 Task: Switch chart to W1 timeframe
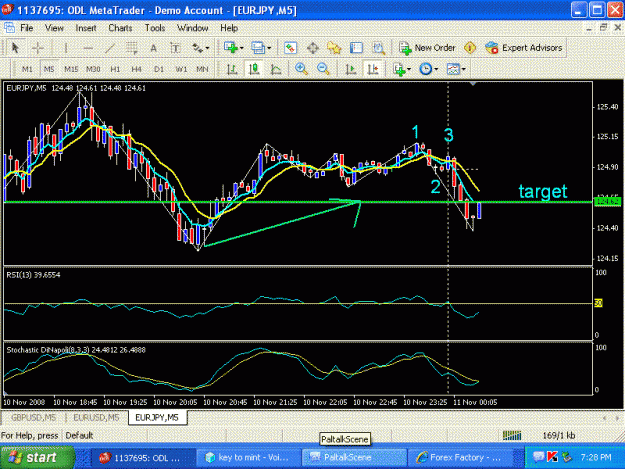point(181,69)
